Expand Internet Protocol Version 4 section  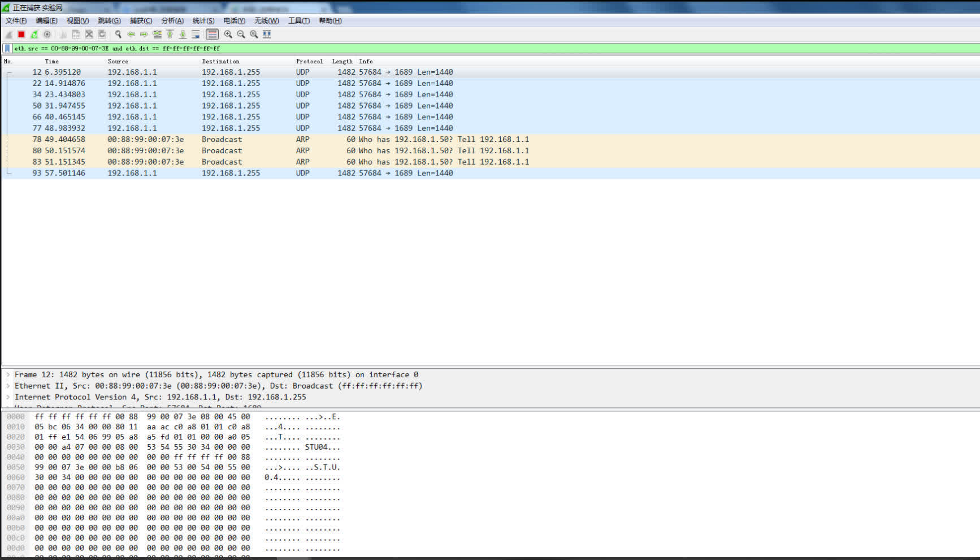tap(8, 397)
